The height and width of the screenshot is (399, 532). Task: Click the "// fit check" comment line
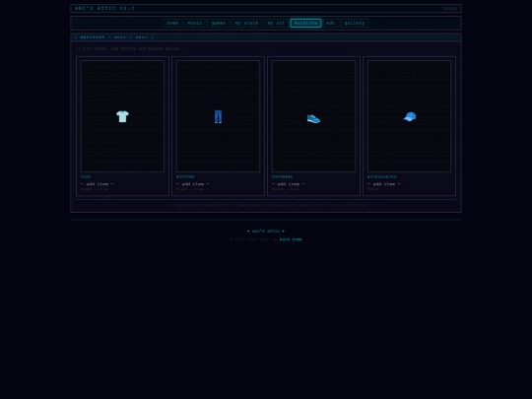point(129,49)
